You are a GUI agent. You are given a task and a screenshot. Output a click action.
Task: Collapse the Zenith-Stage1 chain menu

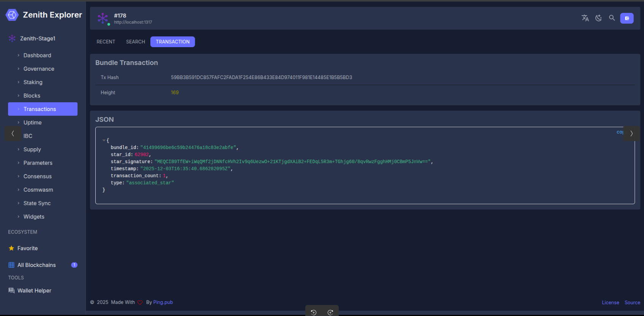(x=38, y=38)
